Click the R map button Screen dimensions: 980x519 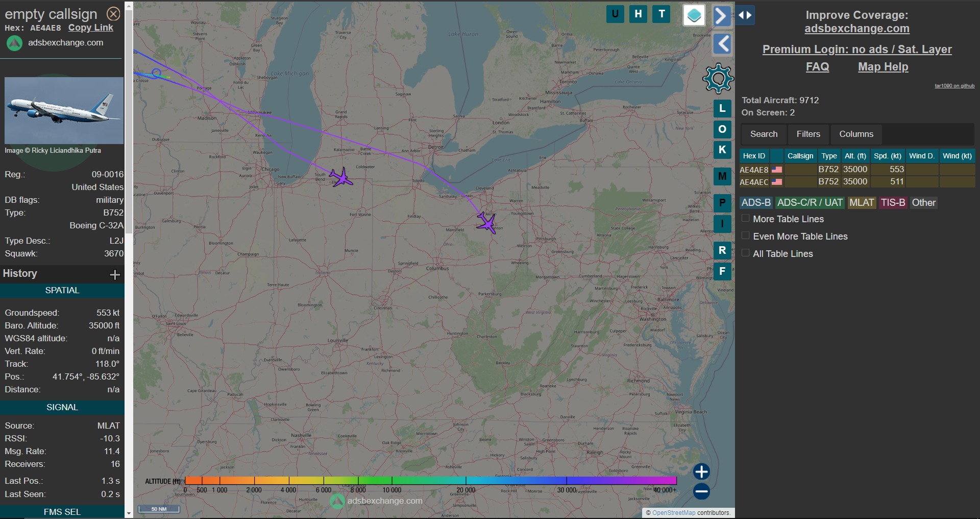(x=722, y=250)
